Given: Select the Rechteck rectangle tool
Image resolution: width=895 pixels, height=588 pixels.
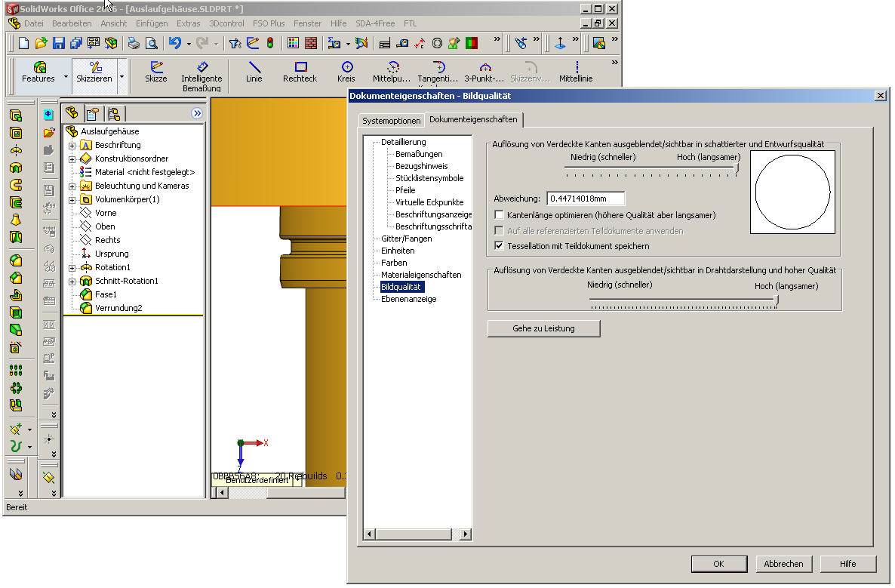Looking at the screenshot, I should (300, 72).
